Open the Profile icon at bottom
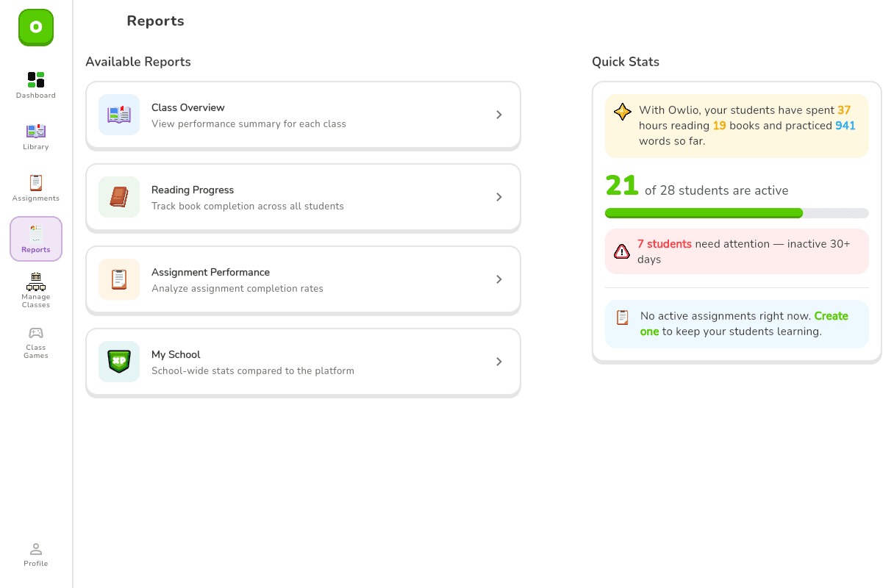This screenshot has height=588, width=894. pyautogui.click(x=36, y=549)
